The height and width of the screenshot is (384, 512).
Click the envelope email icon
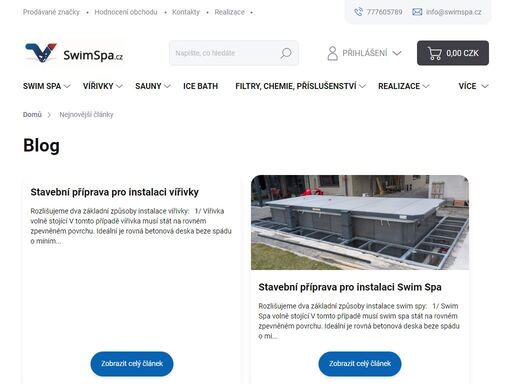coord(417,12)
